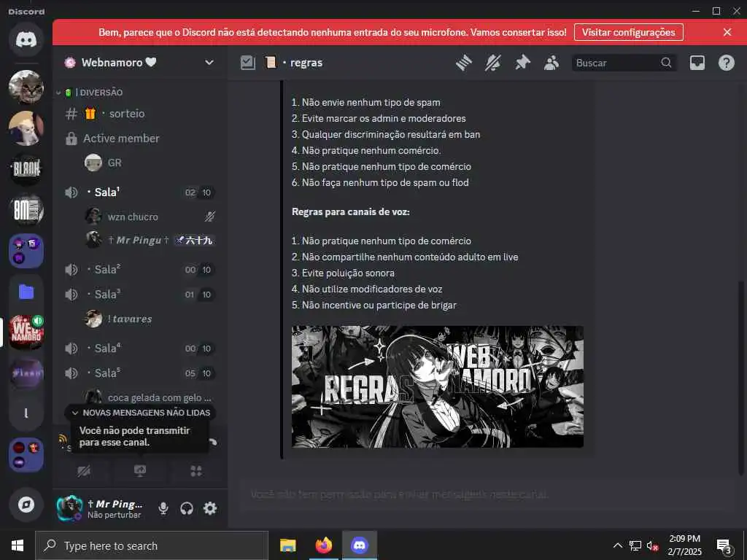Click Visitar configurações button
The height and width of the screenshot is (560, 747).
pos(628,32)
